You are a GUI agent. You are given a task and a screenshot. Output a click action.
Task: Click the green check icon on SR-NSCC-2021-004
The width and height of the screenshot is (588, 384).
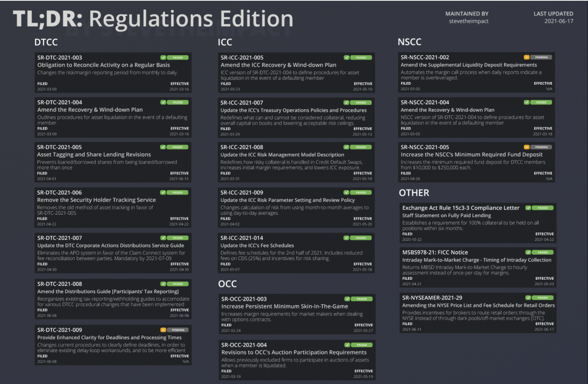point(527,102)
